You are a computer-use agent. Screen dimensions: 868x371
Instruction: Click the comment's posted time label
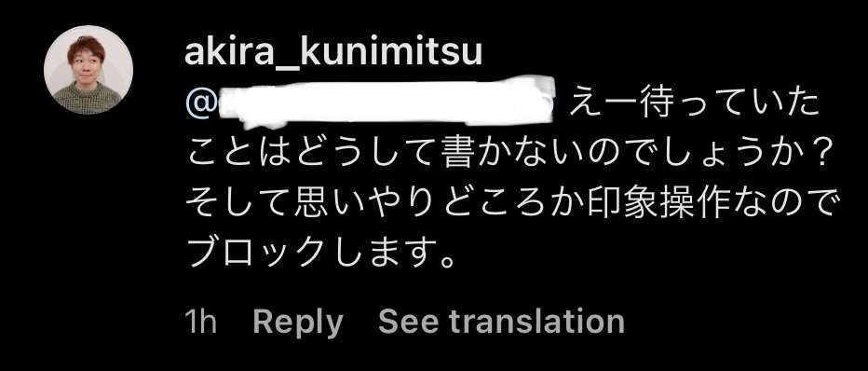click(x=200, y=322)
